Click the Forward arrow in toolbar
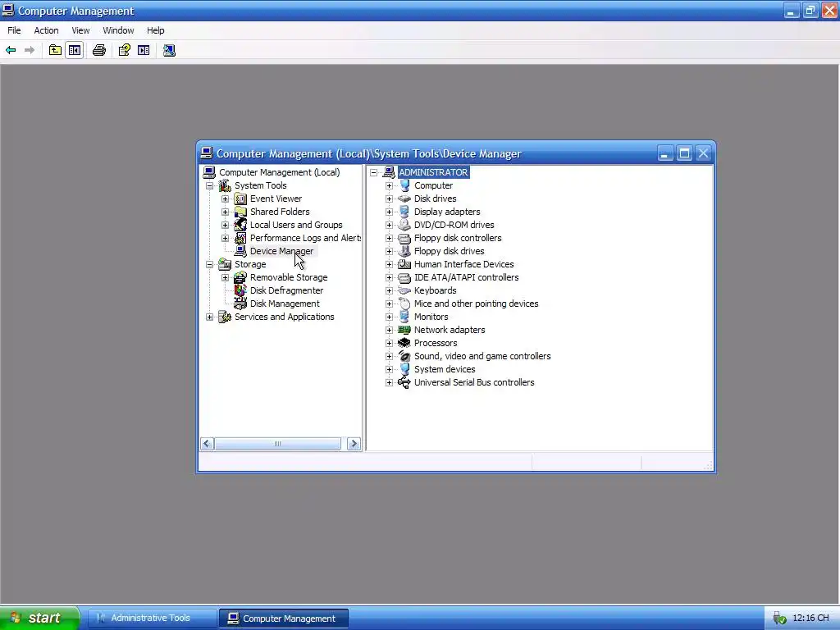 click(30, 50)
